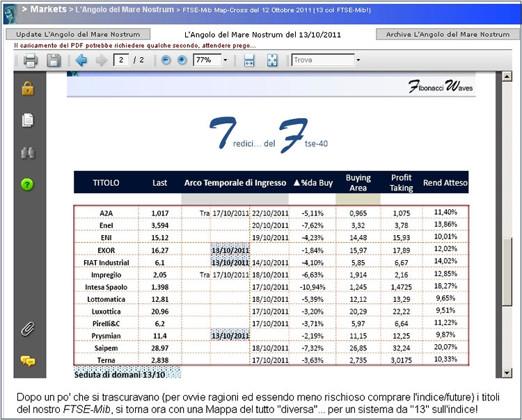Go to next page with grey arrow
The width and height of the screenshot is (522, 420).
[101, 60]
